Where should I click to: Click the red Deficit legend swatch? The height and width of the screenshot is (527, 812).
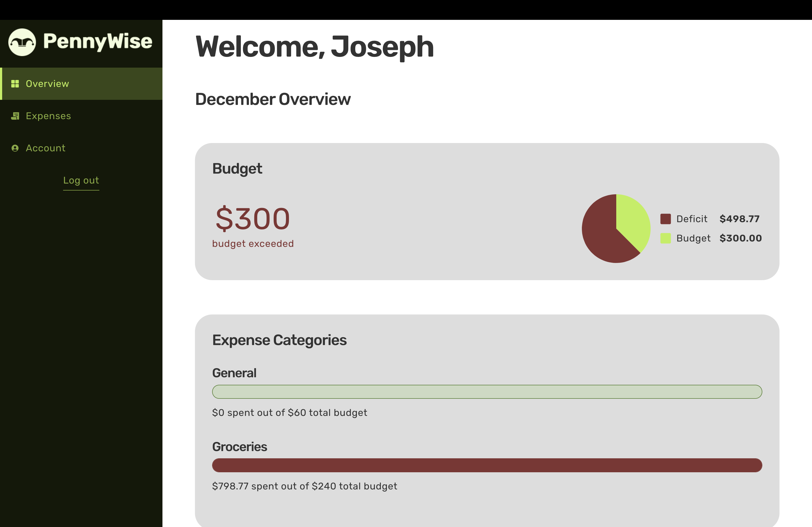coord(665,219)
